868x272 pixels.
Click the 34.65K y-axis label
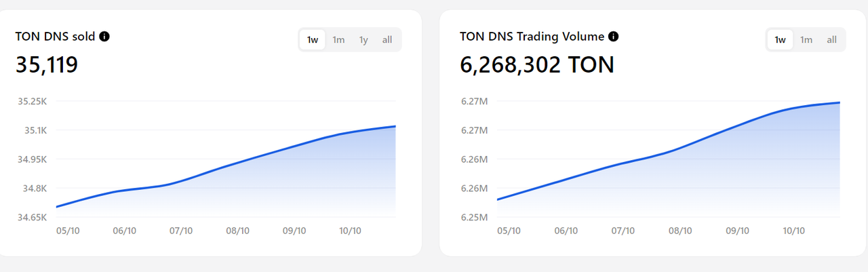[32, 217]
